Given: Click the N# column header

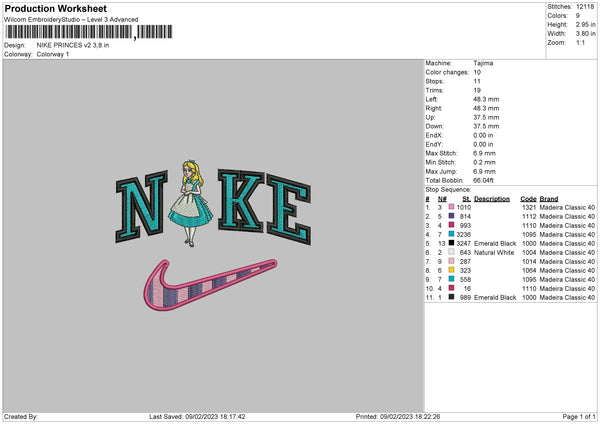Looking at the screenshot, I should pos(442,199).
